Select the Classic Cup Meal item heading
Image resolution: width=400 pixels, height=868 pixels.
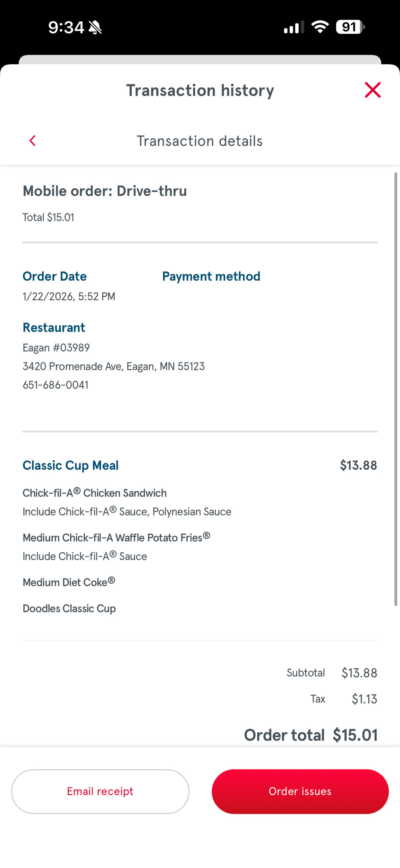point(70,465)
